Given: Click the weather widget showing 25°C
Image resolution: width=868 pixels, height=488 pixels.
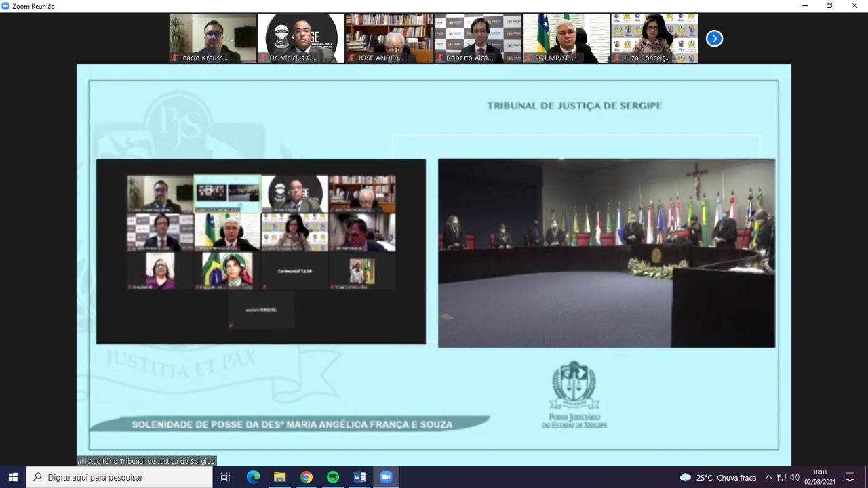Looking at the screenshot, I should pyautogui.click(x=719, y=477).
